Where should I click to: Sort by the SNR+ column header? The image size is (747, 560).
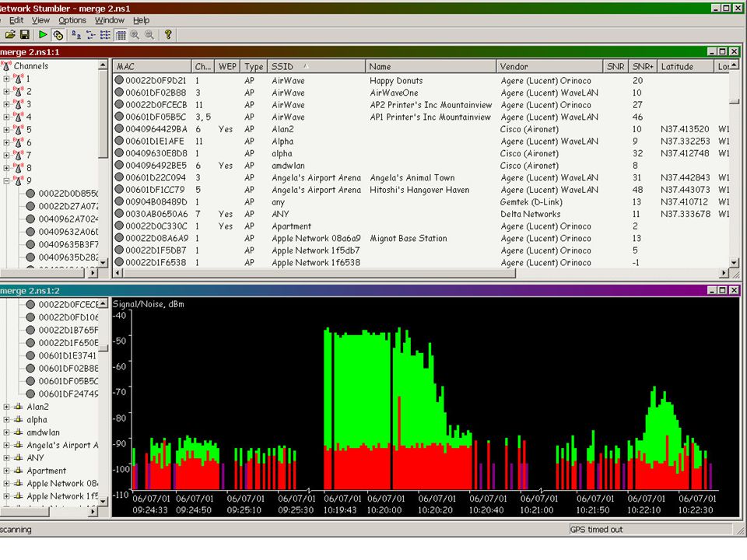click(x=643, y=66)
